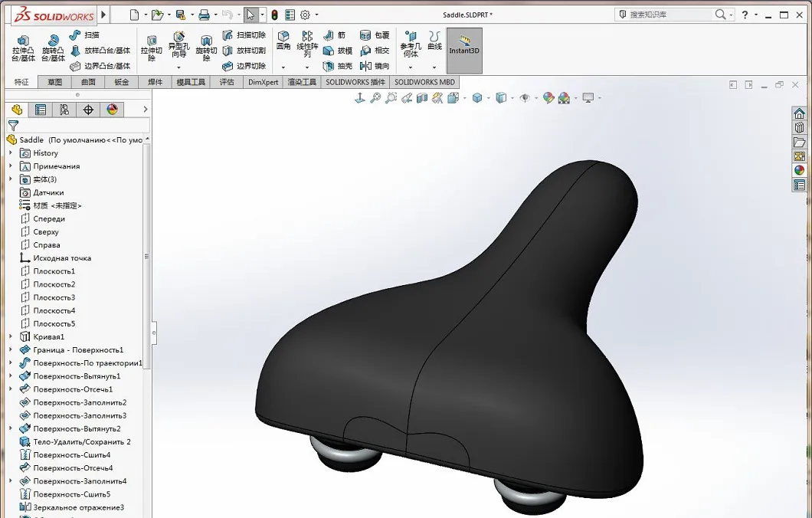The height and width of the screenshot is (518, 812).
Task: Expand the Поверхность-Вытянуть1 feature node
Action: pyautogui.click(x=11, y=376)
